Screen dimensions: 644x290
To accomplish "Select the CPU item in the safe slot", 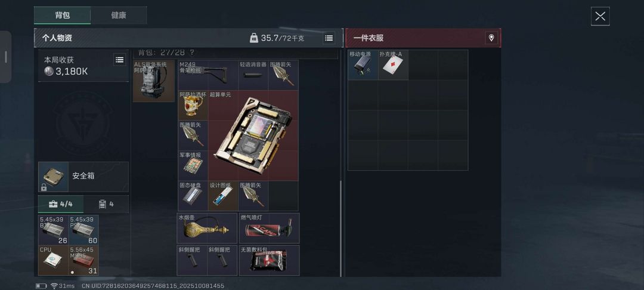I will 54,260.
